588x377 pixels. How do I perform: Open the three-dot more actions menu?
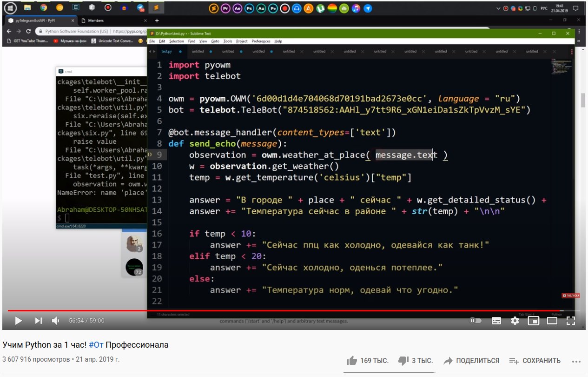[576, 361]
